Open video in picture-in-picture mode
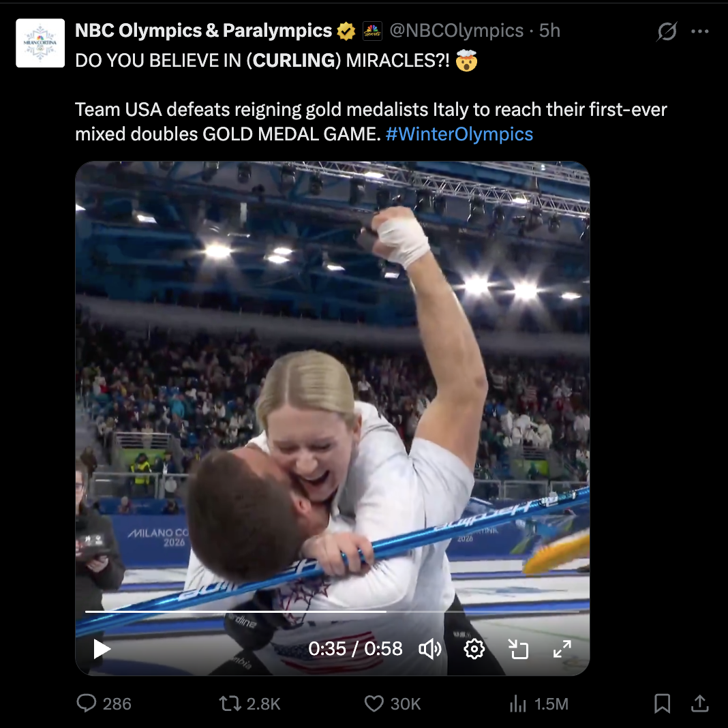 click(519, 648)
